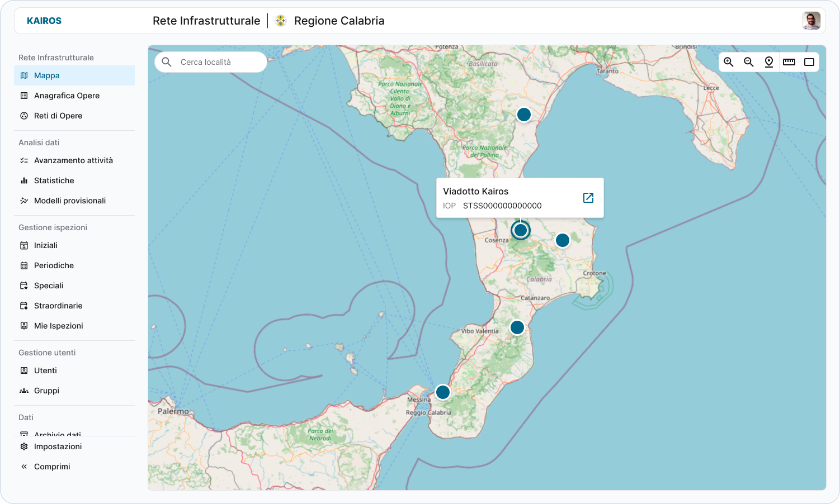Image resolution: width=840 pixels, height=504 pixels.
Task: Click the zoom in magnifier icon
Action: point(729,62)
